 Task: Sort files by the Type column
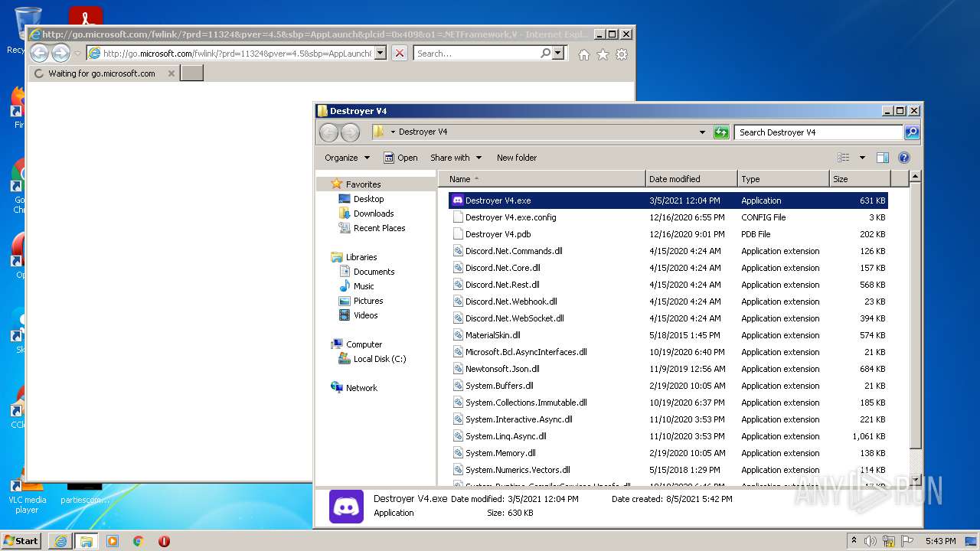[x=783, y=179]
